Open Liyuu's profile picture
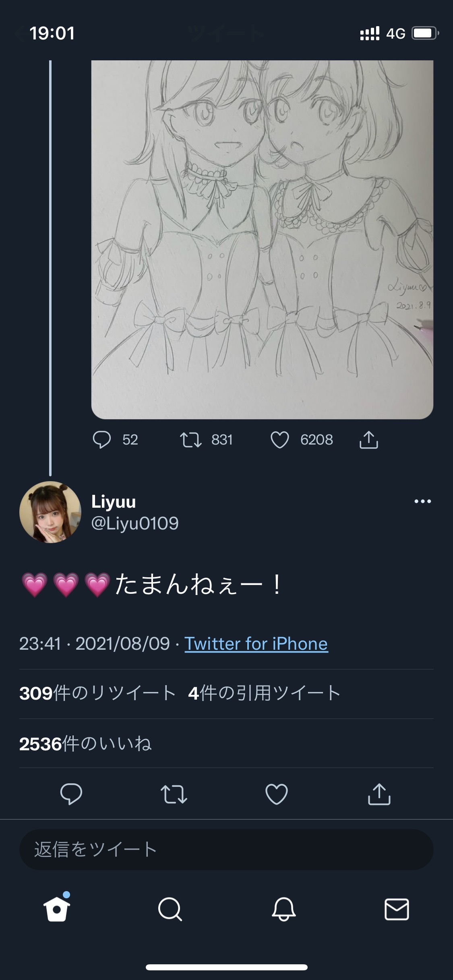Viewport: 453px width, 980px height. point(50,512)
